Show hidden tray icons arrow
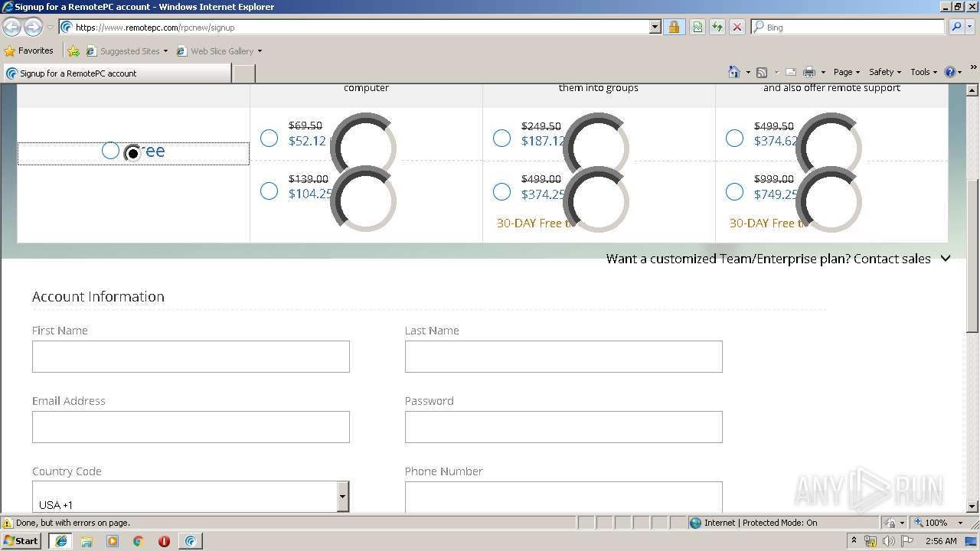Viewport: 980px width, 551px height. click(854, 541)
